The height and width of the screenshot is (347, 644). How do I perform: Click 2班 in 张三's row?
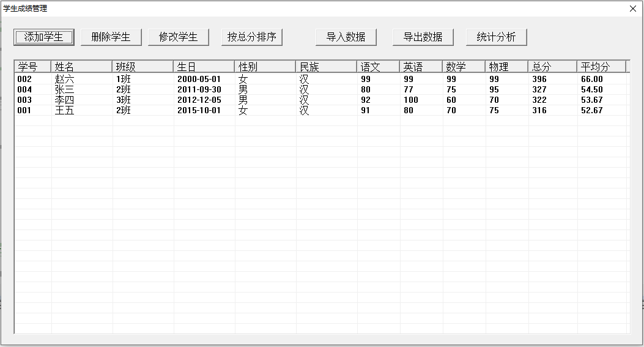click(123, 89)
